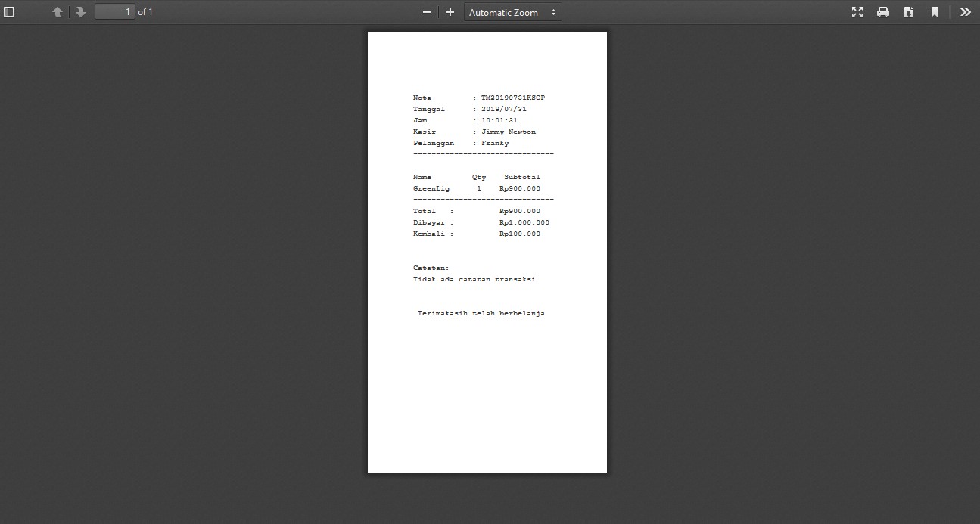This screenshot has height=524, width=980.
Task: Print the receipt document
Action: click(882, 11)
